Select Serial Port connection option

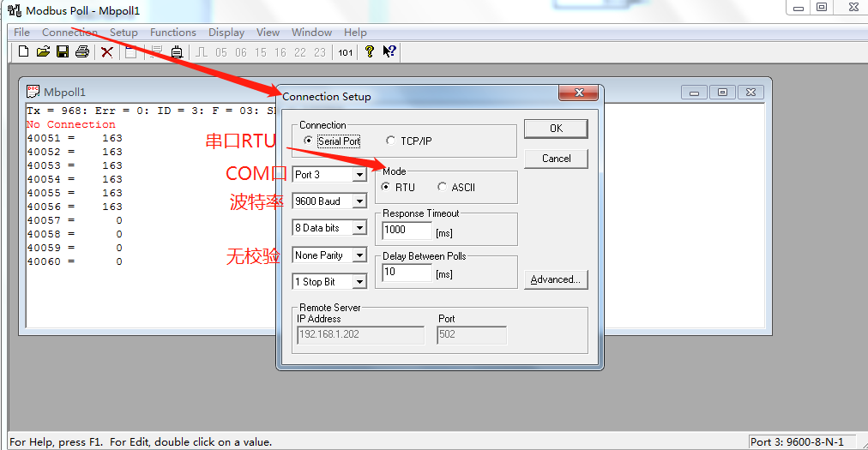click(x=332, y=141)
